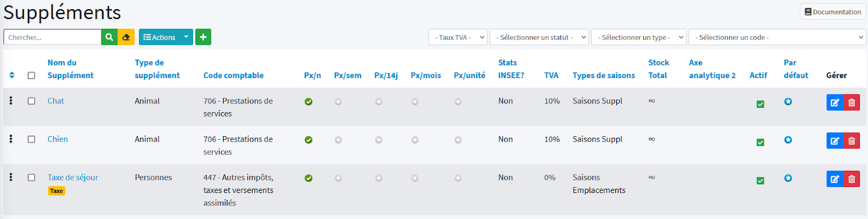Click the default star icon for Chat

point(788,101)
